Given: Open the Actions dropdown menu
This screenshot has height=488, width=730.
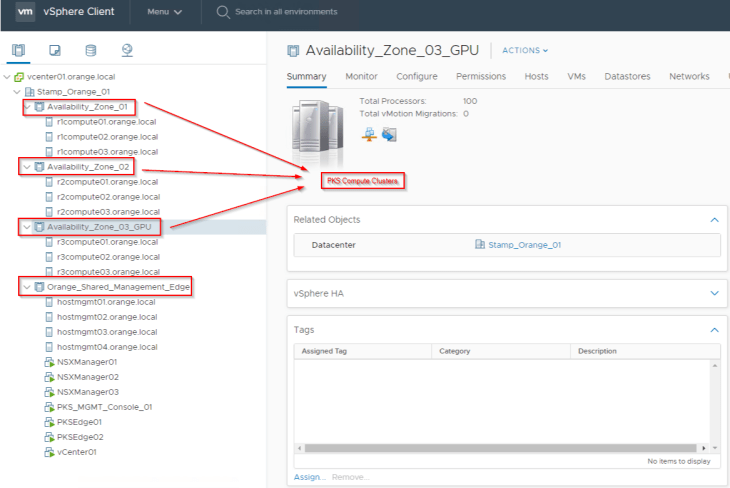Looking at the screenshot, I should pos(525,50).
